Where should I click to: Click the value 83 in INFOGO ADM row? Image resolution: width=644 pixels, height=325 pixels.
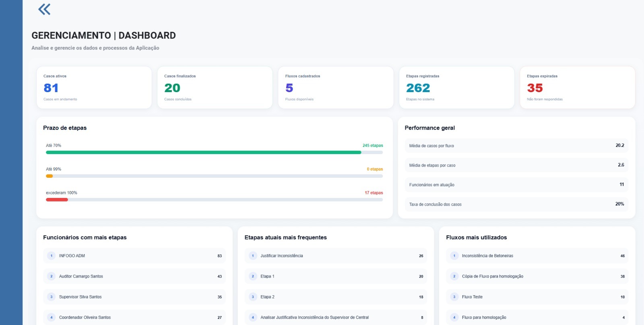220,256
